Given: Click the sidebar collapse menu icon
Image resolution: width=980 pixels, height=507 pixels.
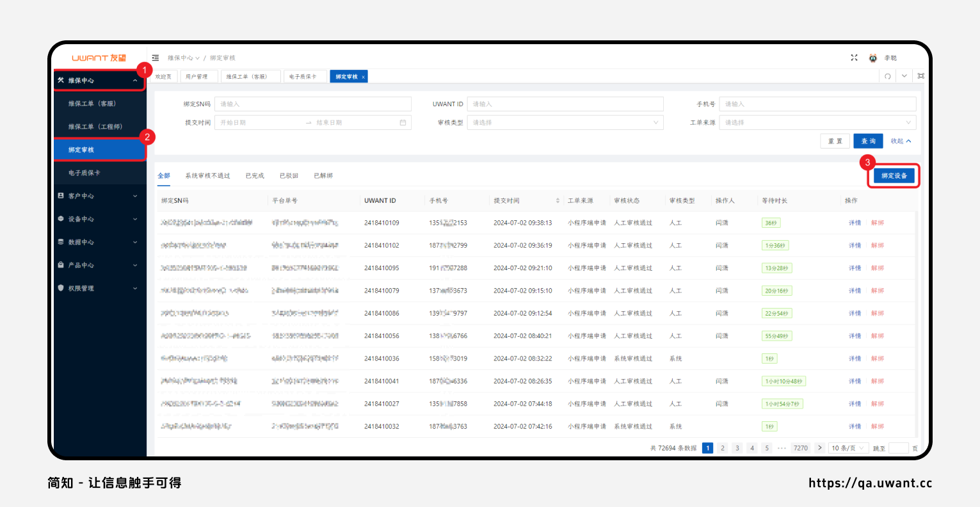Looking at the screenshot, I should pos(156,58).
